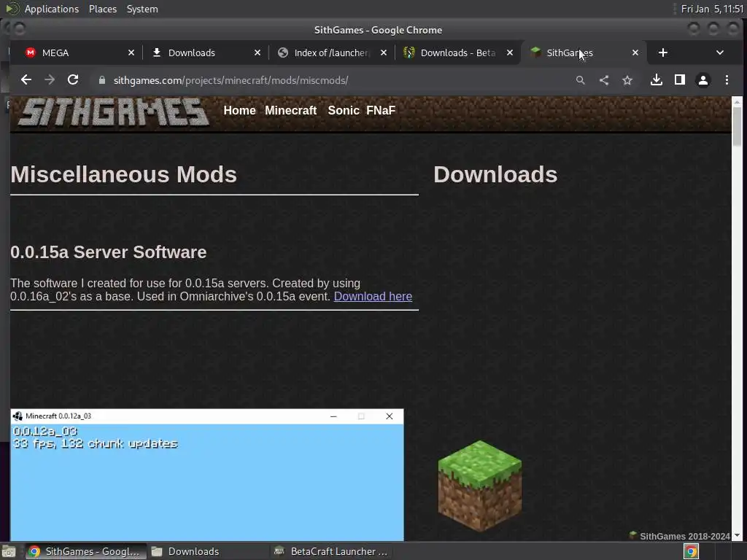Close the SithGames tab
Image resolution: width=747 pixels, height=560 pixels.
click(x=635, y=52)
